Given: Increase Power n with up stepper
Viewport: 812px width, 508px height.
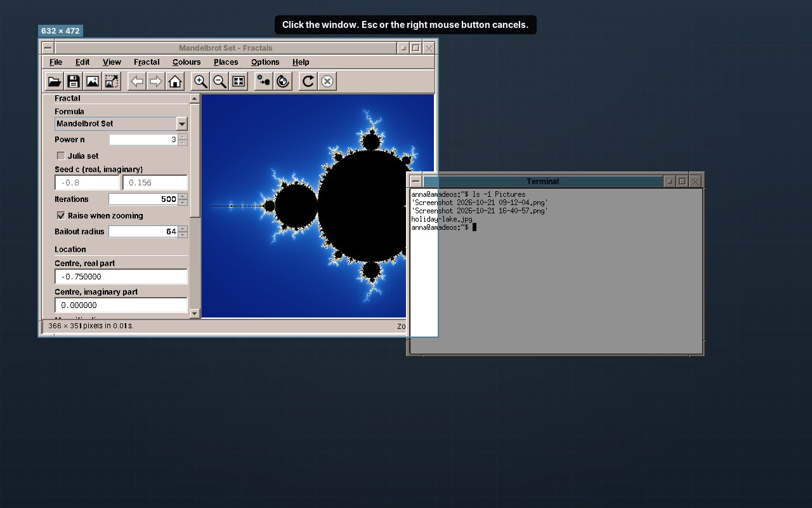Looking at the screenshot, I should click(183, 137).
